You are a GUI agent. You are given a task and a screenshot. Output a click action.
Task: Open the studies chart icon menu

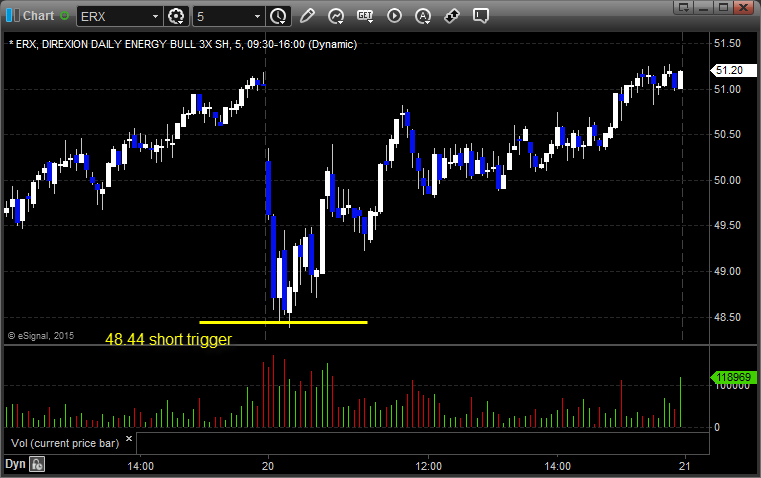(x=336, y=16)
